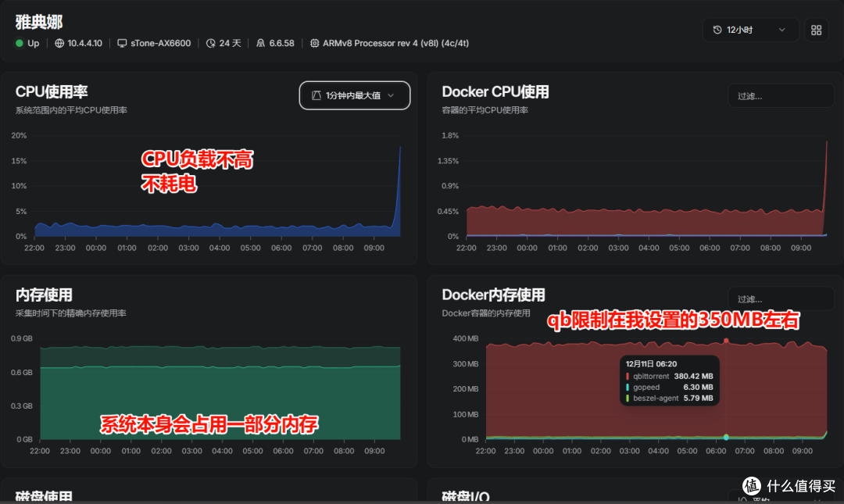Screen dimensions: 844x504
Task: Click the Linux kernel icon beside 6.6.58
Action: tap(260, 43)
